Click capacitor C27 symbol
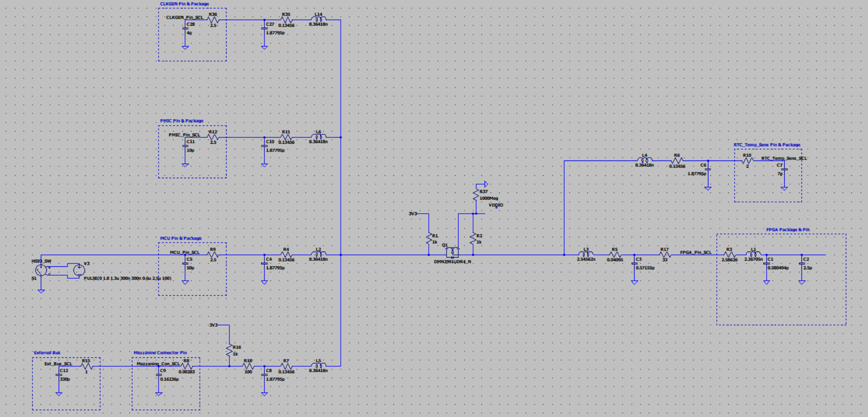 [264, 28]
